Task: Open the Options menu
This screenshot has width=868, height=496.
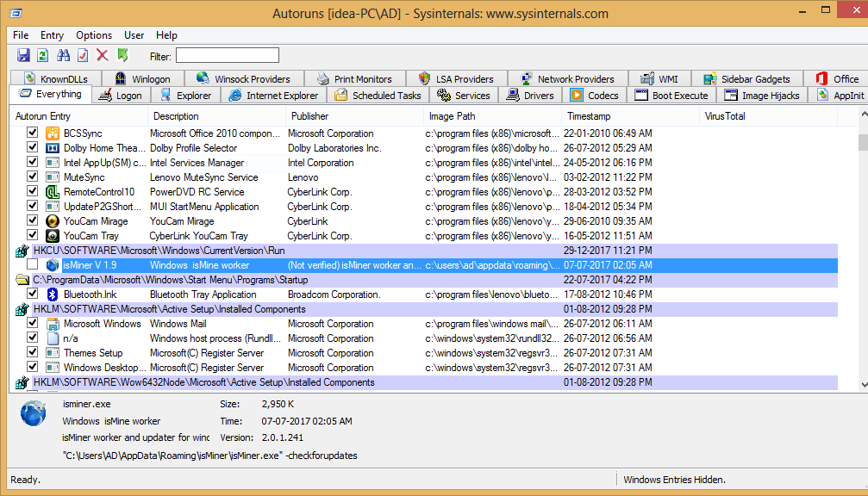Action: pos(94,35)
